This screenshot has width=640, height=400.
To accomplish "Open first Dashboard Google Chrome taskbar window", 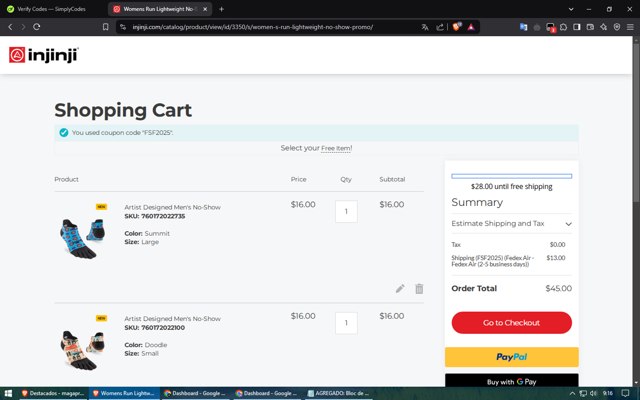I will point(195,393).
